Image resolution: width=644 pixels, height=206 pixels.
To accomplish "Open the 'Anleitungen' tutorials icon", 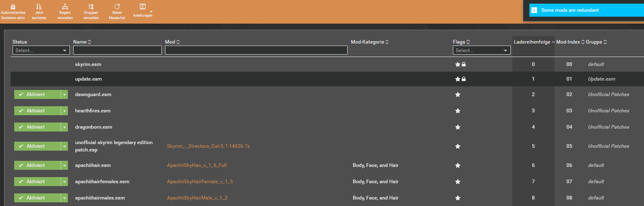I will pos(143,7).
